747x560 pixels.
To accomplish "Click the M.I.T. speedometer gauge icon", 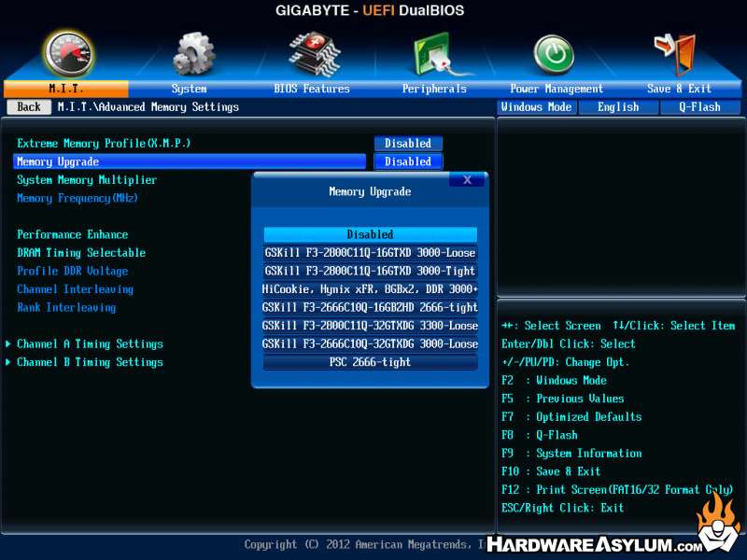I will pos(68,54).
